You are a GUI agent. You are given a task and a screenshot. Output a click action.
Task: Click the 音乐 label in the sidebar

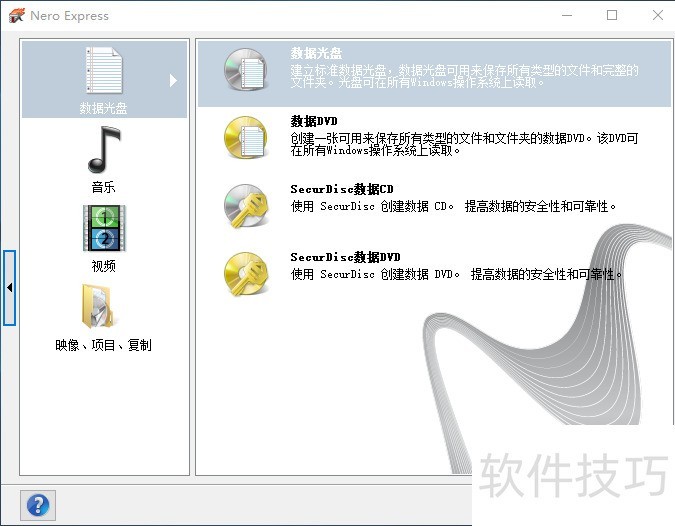[103, 187]
